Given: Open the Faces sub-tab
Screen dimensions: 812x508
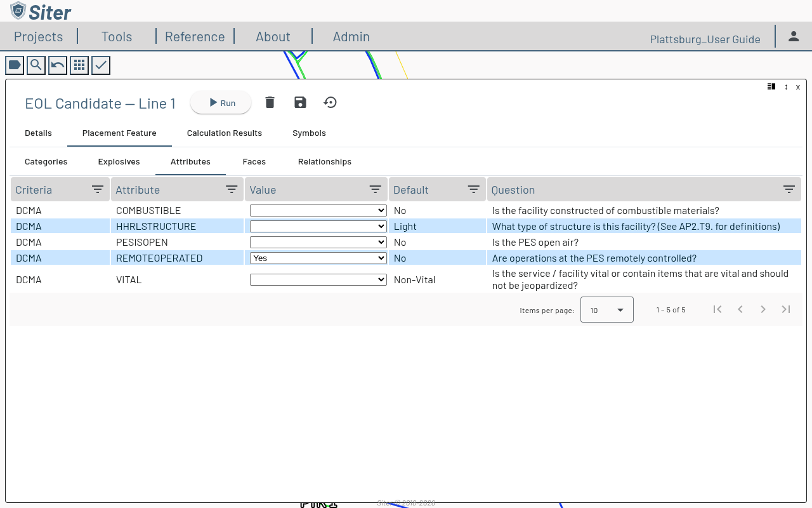Looking at the screenshot, I should coord(254,161).
